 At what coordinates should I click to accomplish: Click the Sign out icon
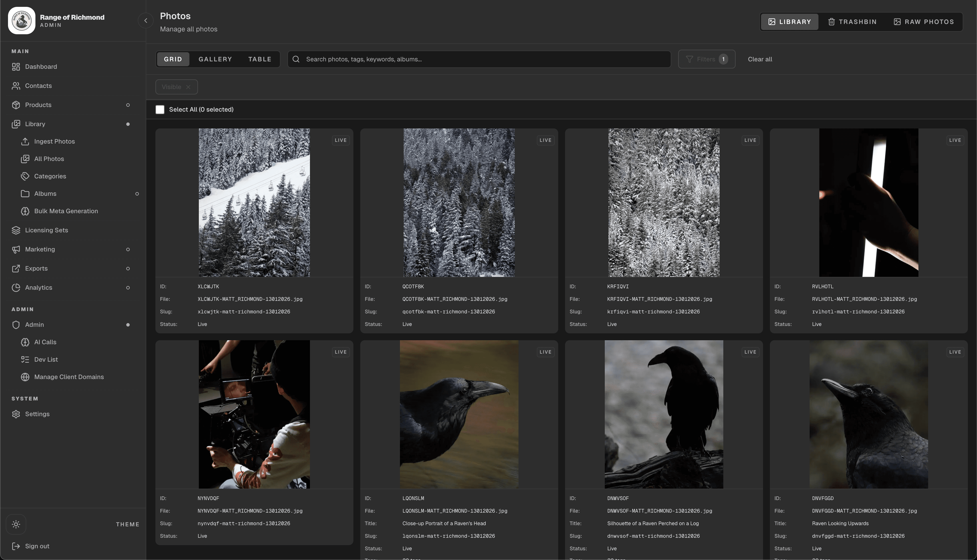pos(16,546)
